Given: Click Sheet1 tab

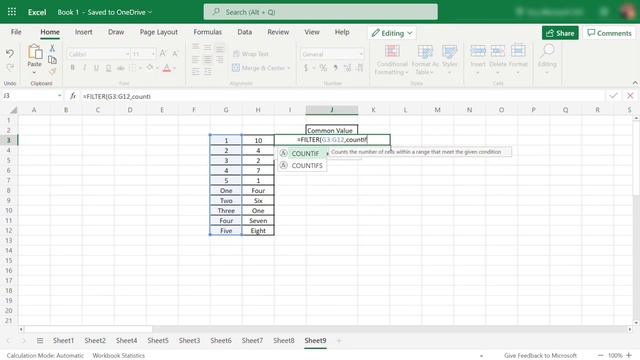Looking at the screenshot, I should tap(63, 340).
